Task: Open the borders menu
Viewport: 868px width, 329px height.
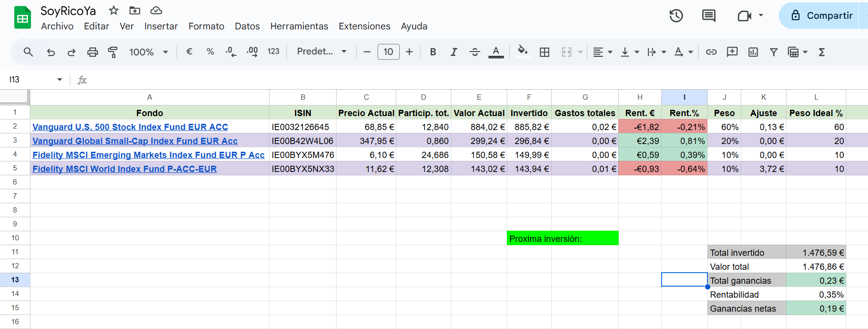Action: (544, 52)
